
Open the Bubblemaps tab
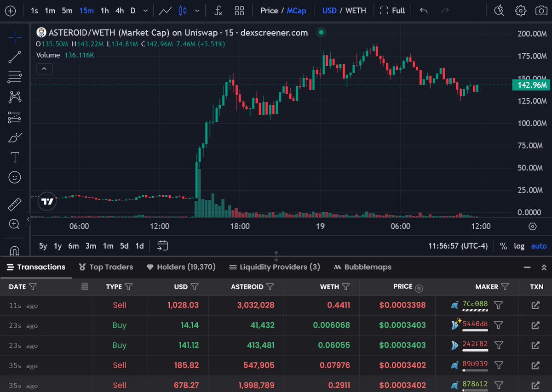(x=368, y=267)
